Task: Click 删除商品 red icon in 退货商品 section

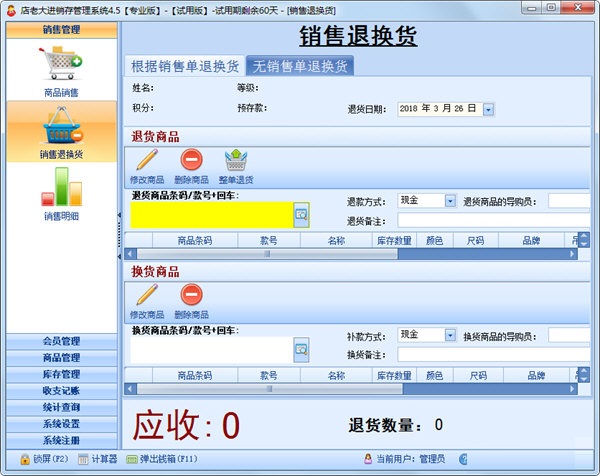Action: [191, 160]
